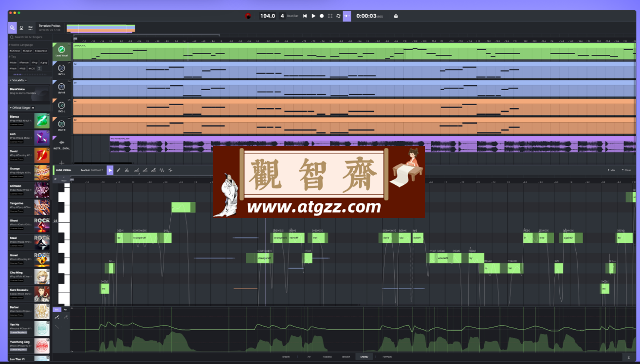The height and width of the screenshot is (364, 640).
Task: Click the BV2-R track singer icon
Action: tap(62, 124)
